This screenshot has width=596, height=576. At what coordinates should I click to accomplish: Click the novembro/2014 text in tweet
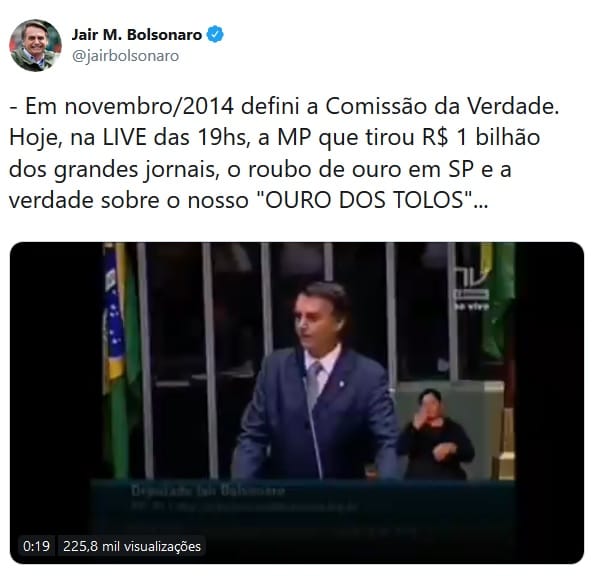[149, 106]
